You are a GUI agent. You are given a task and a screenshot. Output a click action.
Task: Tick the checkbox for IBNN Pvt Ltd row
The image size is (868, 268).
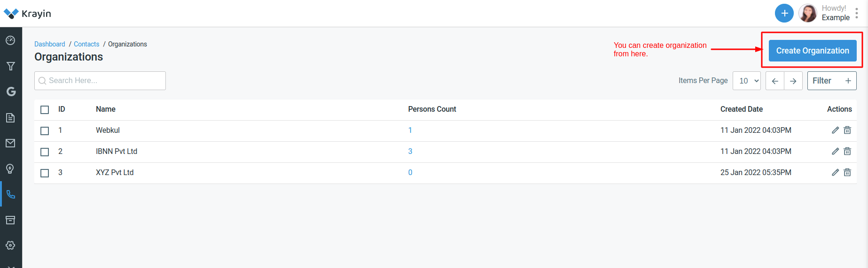pos(45,152)
